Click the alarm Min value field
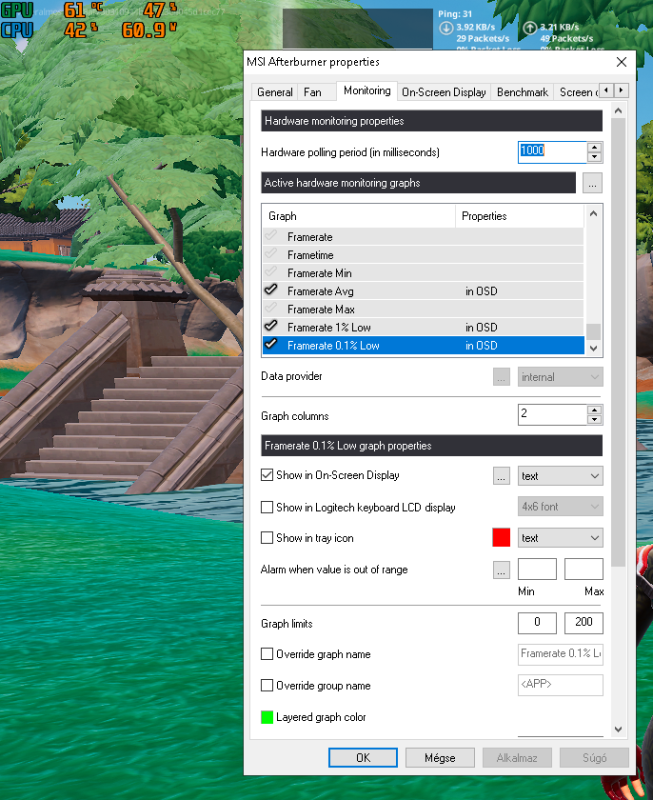Screen dimensions: 653x800 coord(537,569)
